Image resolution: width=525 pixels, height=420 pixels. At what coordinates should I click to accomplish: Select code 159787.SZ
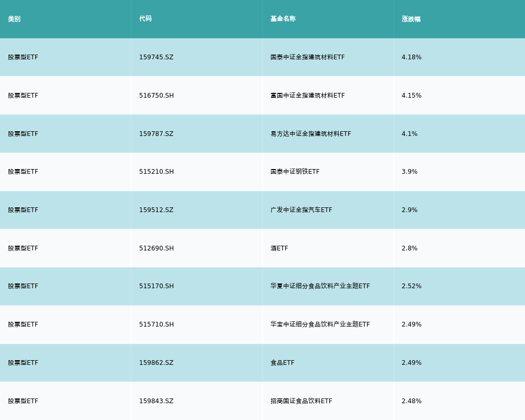tap(156, 134)
